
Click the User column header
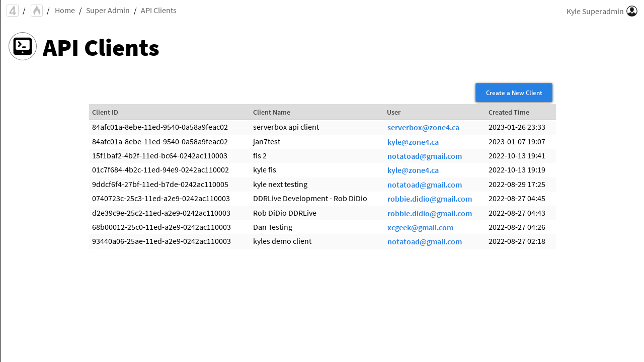[393, 112]
